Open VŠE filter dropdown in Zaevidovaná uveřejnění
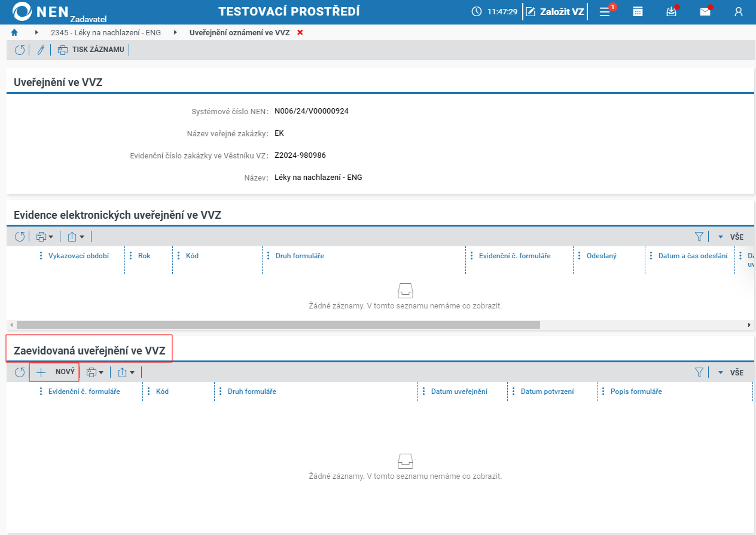756x535 pixels. tap(731, 372)
